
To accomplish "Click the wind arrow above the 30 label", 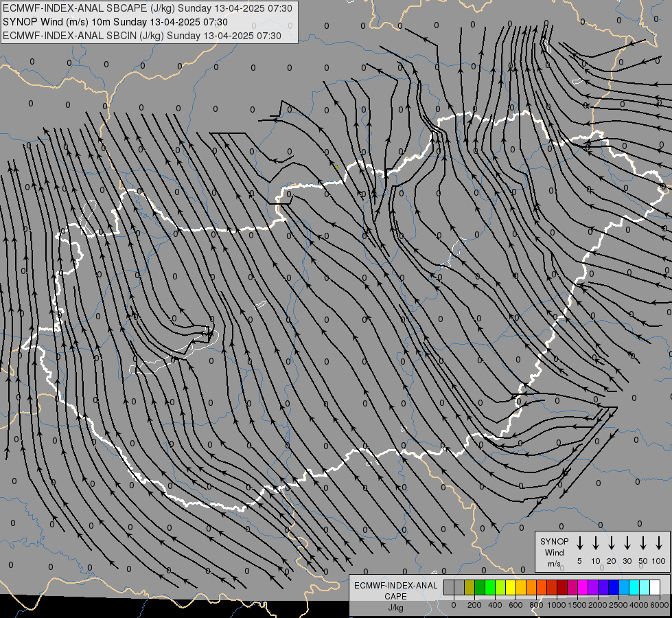I will (x=627, y=543).
